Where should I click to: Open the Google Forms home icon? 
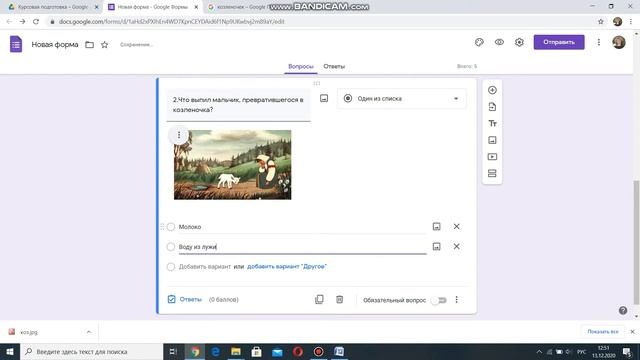coord(16,44)
